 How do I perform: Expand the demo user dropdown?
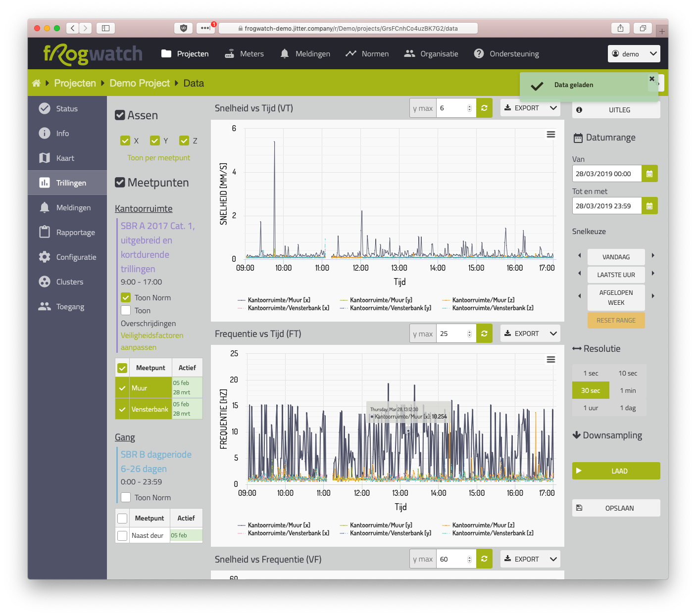(x=634, y=54)
